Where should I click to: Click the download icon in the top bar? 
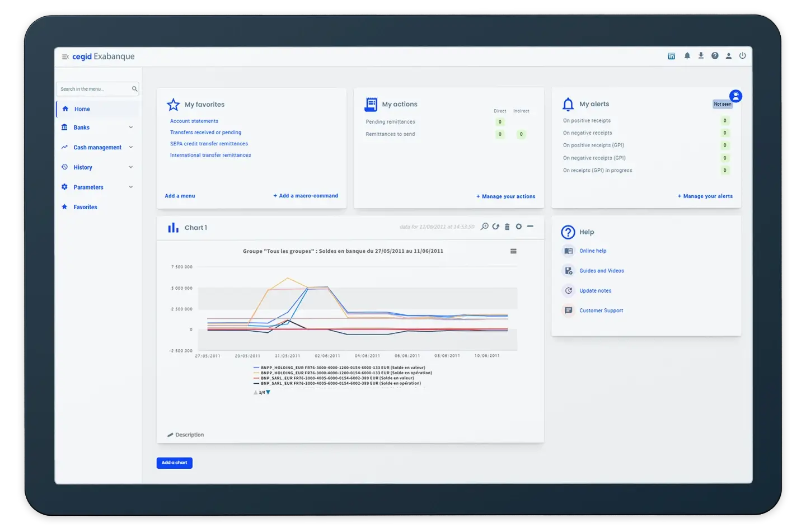701,56
